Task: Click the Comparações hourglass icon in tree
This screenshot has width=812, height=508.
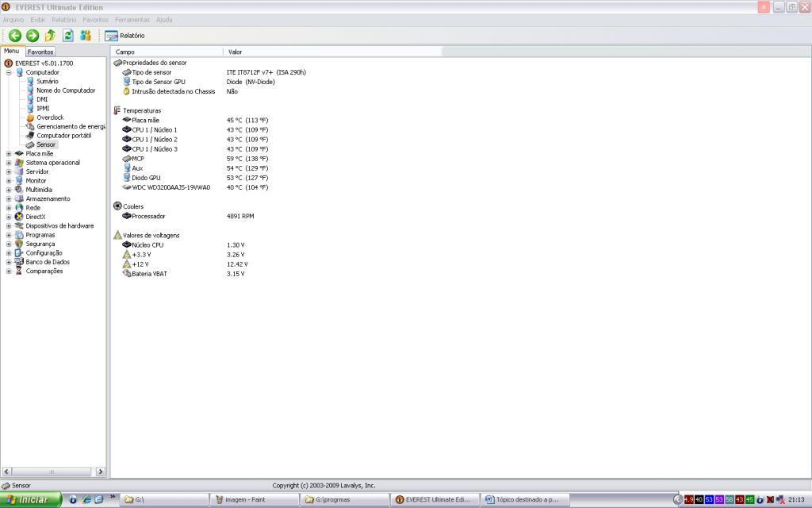Action: click(x=19, y=271)
